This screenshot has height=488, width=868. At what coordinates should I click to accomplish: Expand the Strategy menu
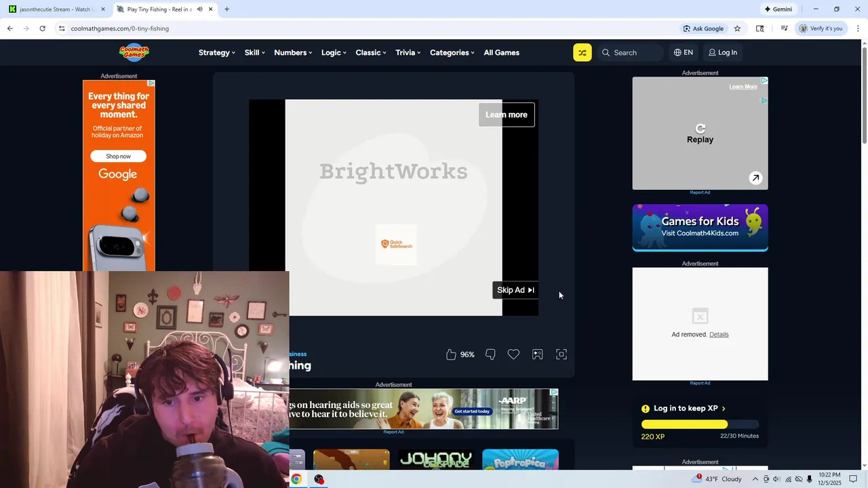217,52
